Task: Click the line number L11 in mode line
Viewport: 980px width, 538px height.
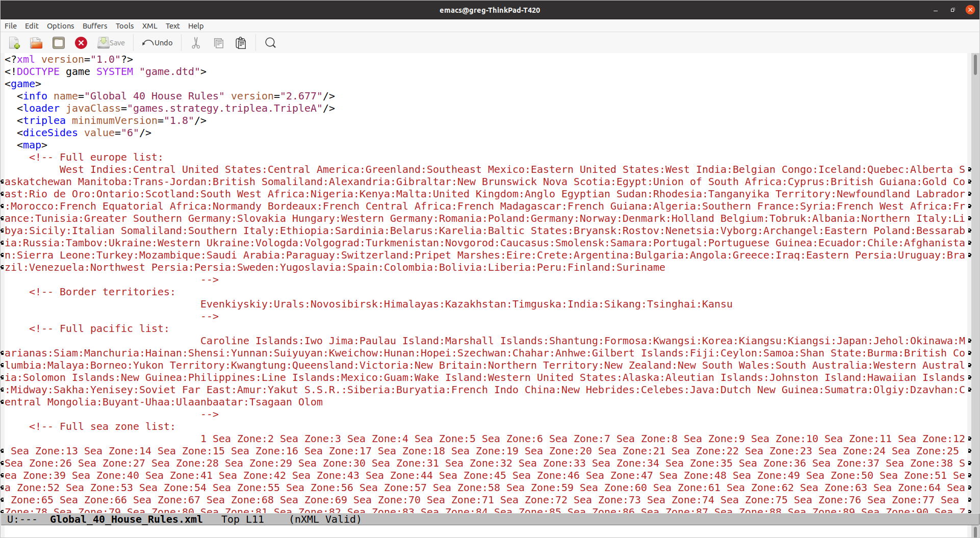Action: coord(254,519)
